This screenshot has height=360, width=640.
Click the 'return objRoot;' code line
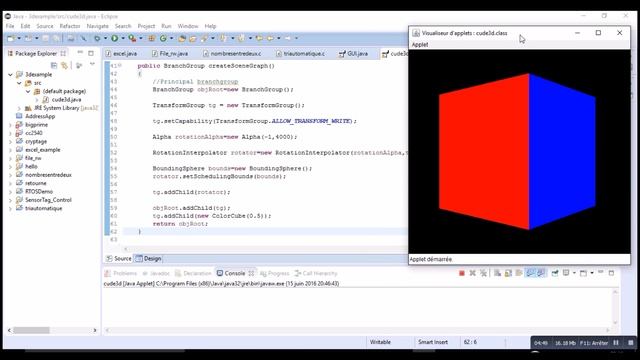pos(180,224)
